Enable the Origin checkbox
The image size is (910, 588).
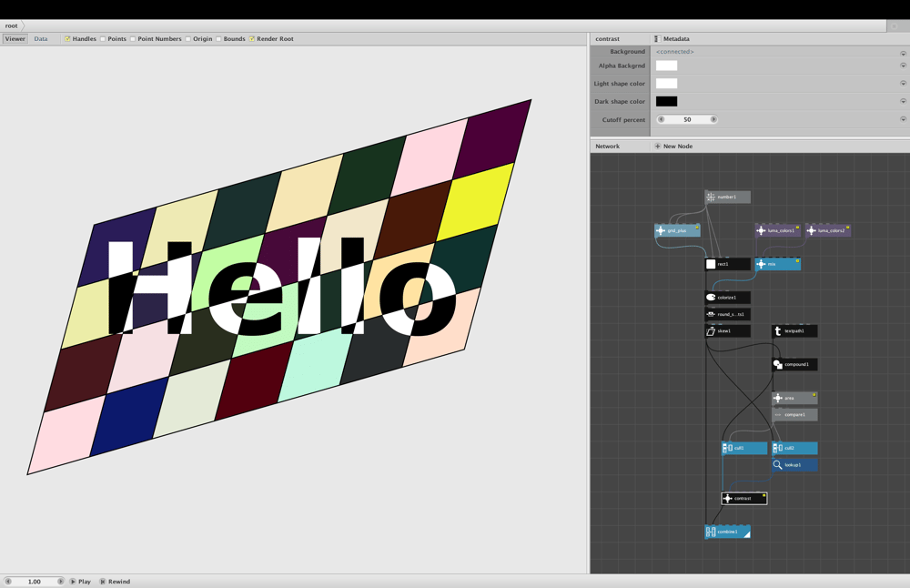188,39
